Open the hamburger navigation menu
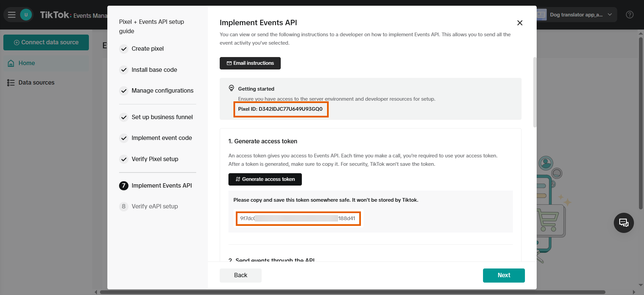Image resolution: width=644 pixels, height=295 pixels. [12, 15]
